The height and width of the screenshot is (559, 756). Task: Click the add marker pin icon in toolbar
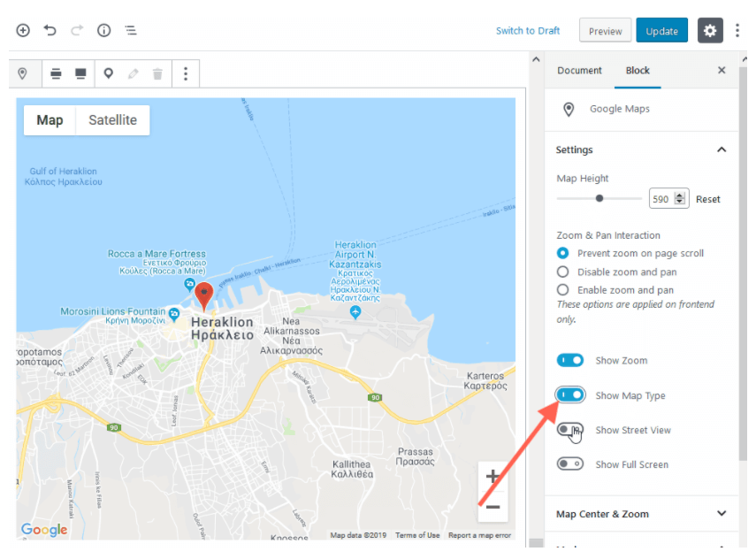click(x=109, y=73)
